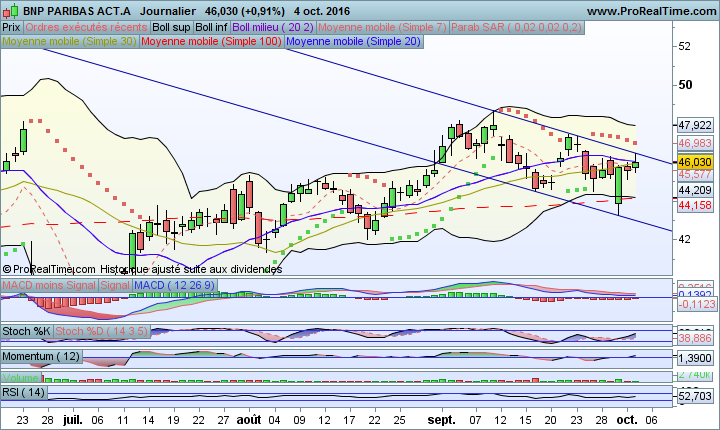The image size is (720, 430).
Task: Open the Momentum (12) indicator label
Action: coord(41,356)
